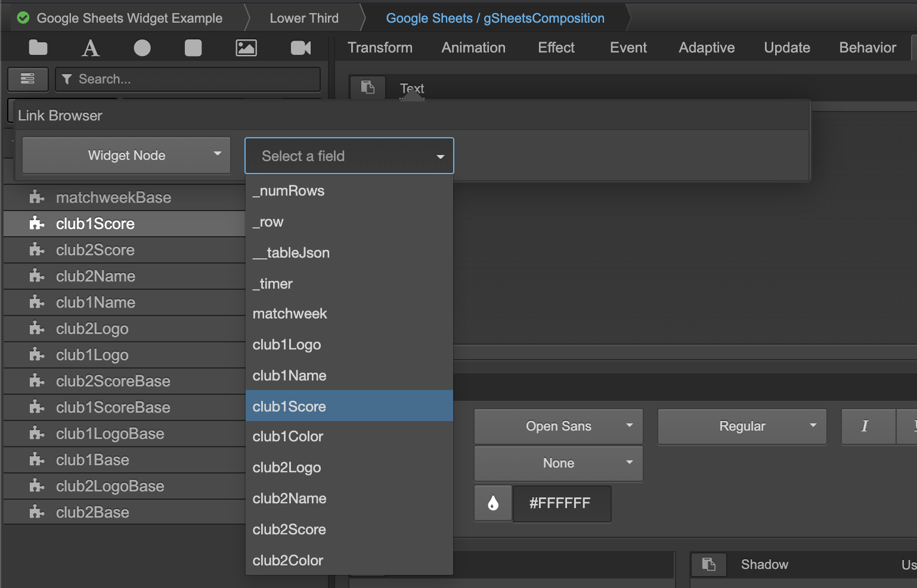The height and width of the screenshot is (588, 917).
Task: Select club2Name in the field dropdown list
Action: pos(349,499)
